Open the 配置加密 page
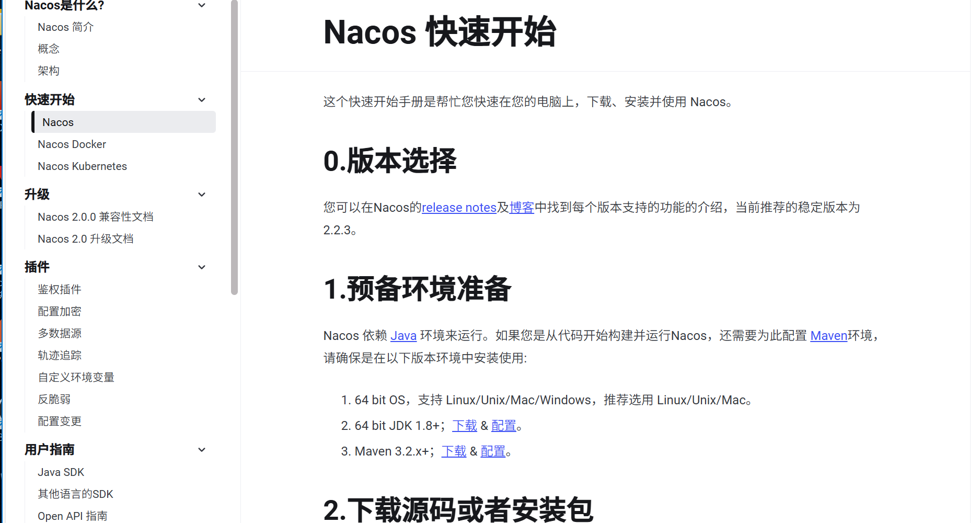980x523 pixels. (x=60, y=312)
